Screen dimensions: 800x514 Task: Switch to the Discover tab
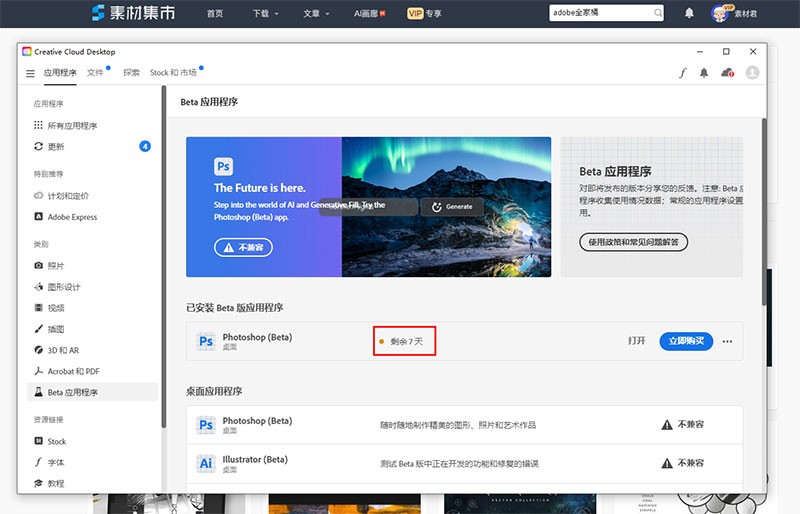pyautogui.click(x=131, y=72)
